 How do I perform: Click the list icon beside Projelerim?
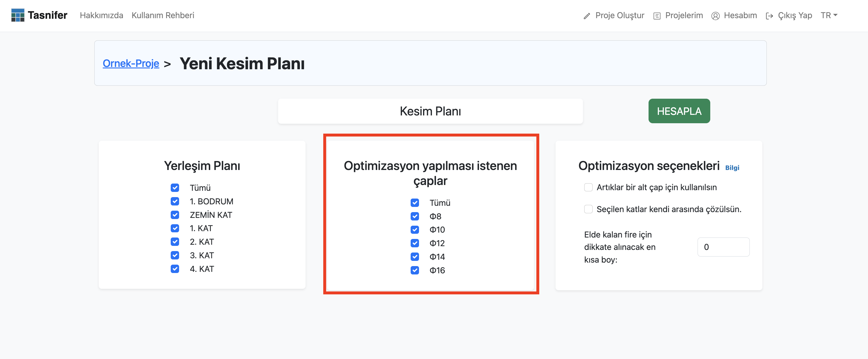click(657, 16)
